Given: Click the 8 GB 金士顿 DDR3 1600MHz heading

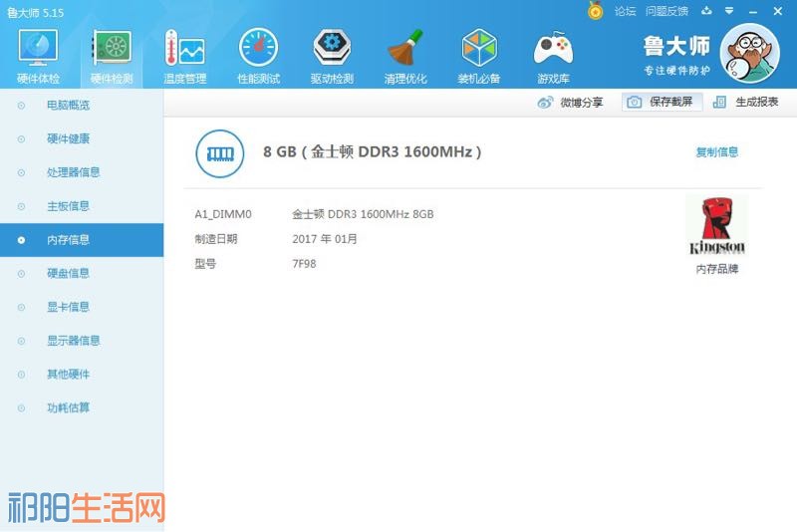Looking at the screenshot, I should [372, 151].
